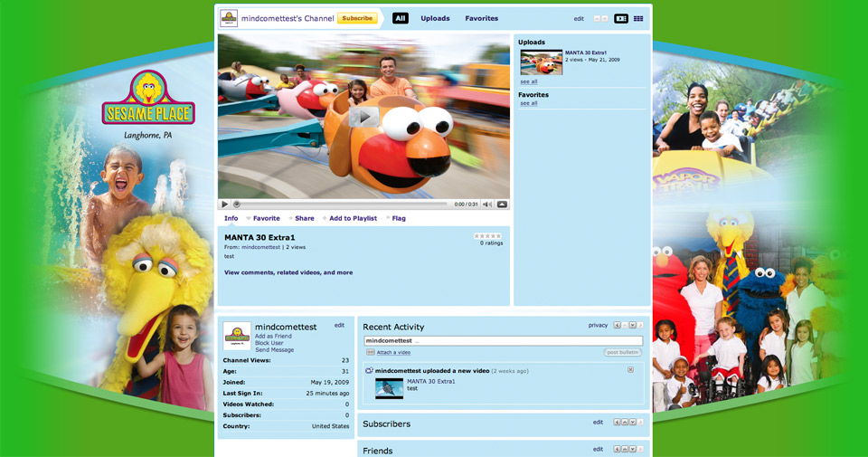Click the uploaded video activity icon
The image size is (868, 457).
[369, 371]
